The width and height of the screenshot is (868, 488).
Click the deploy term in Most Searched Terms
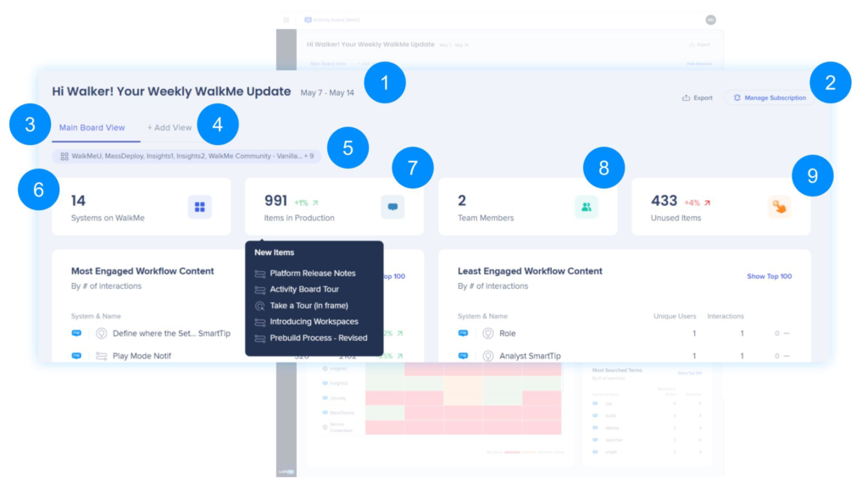click(612, 428)
